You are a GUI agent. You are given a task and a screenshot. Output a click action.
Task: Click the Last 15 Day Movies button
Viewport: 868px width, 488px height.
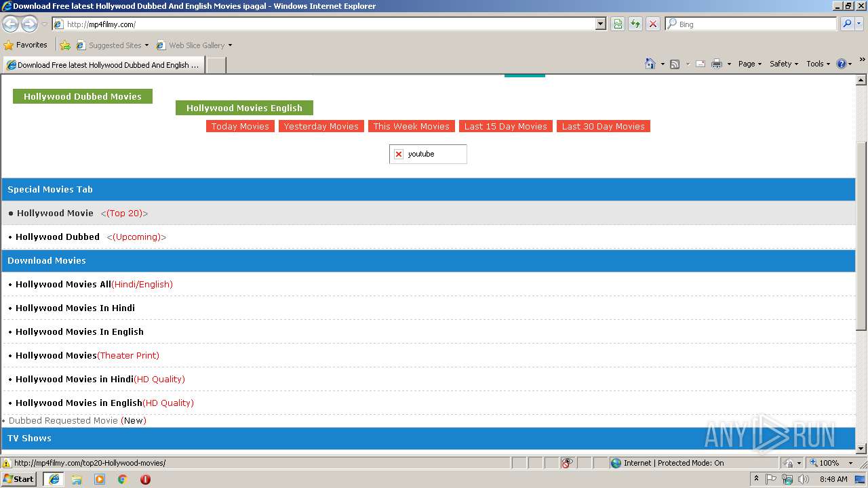click(505, 126)
